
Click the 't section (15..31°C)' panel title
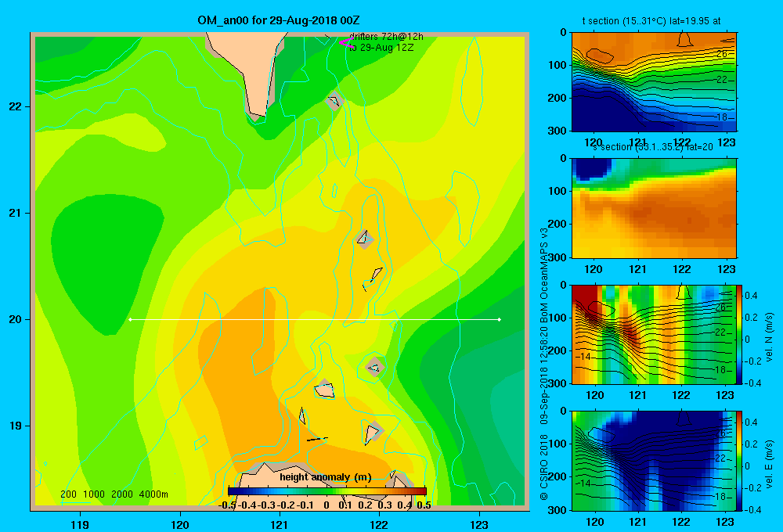click(651, 21)
